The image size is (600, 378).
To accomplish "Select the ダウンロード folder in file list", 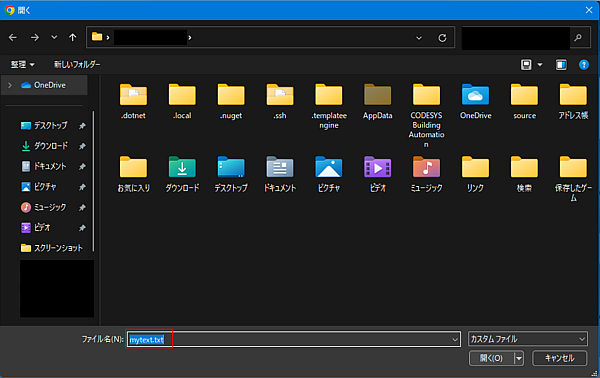I will 182,174.
